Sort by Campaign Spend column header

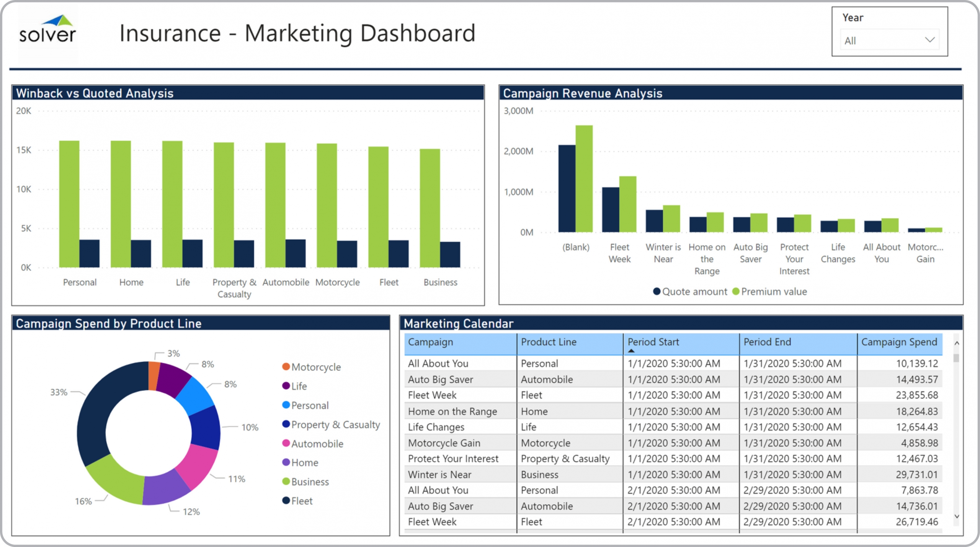point(899,342)
